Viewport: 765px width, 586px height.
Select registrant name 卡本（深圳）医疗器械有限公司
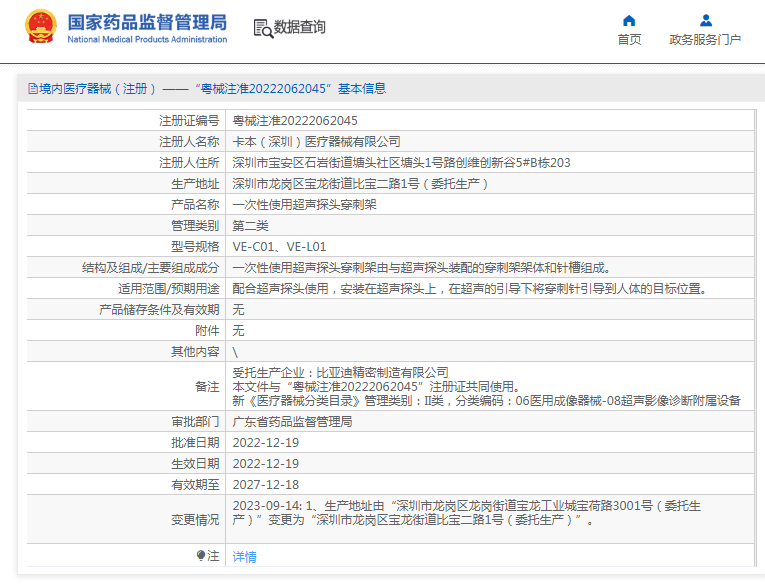(x=316, y=141)
